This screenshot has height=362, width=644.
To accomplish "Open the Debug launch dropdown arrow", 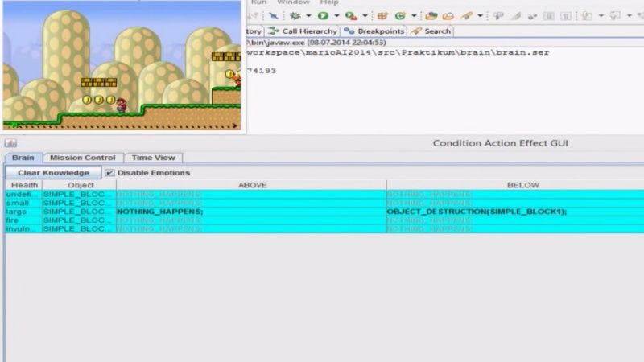I will point(308,16).
